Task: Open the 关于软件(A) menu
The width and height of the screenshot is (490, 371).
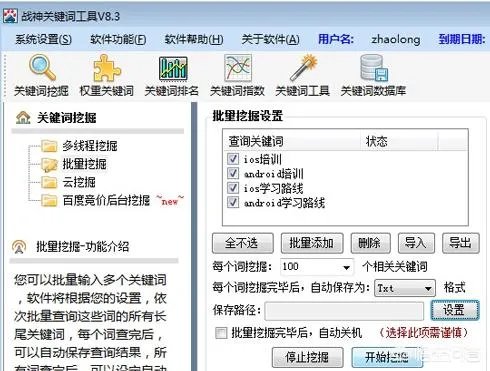Action: [x=270, y=40]
